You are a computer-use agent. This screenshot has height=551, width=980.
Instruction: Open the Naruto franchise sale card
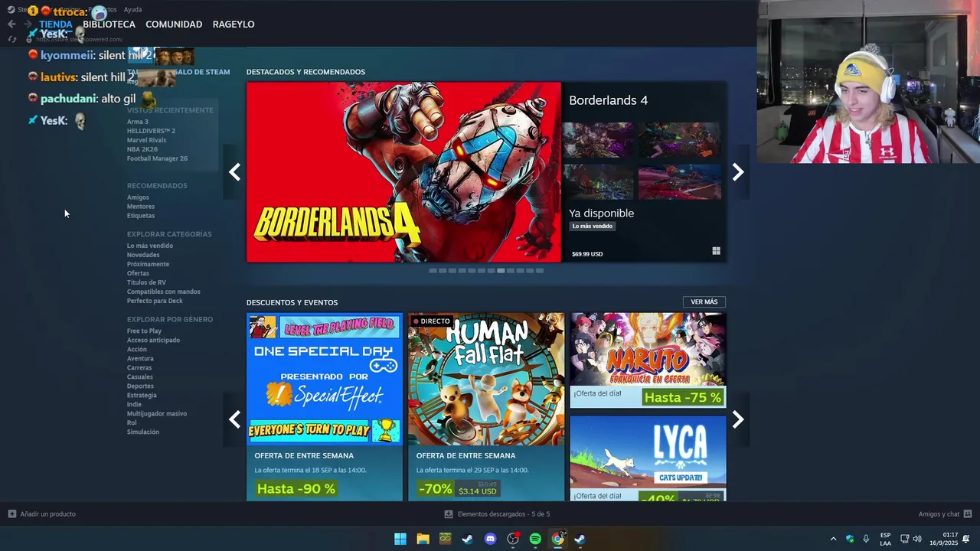coord(648,360)
